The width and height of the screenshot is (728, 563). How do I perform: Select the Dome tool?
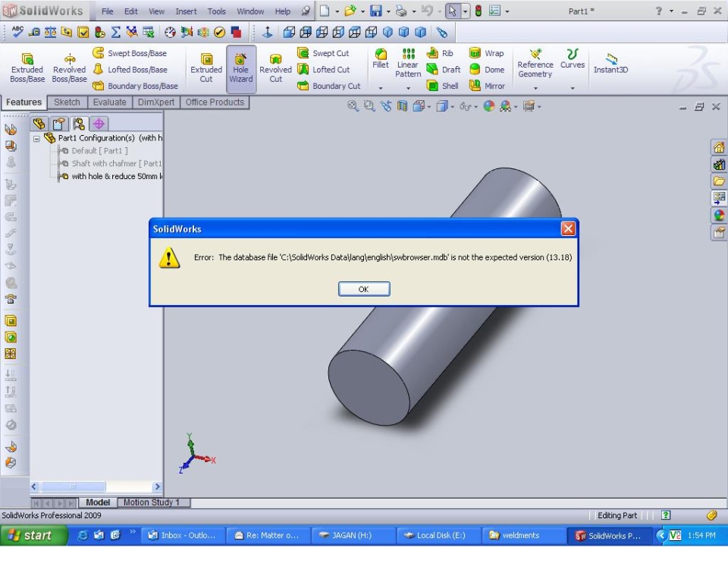point(487,70)
